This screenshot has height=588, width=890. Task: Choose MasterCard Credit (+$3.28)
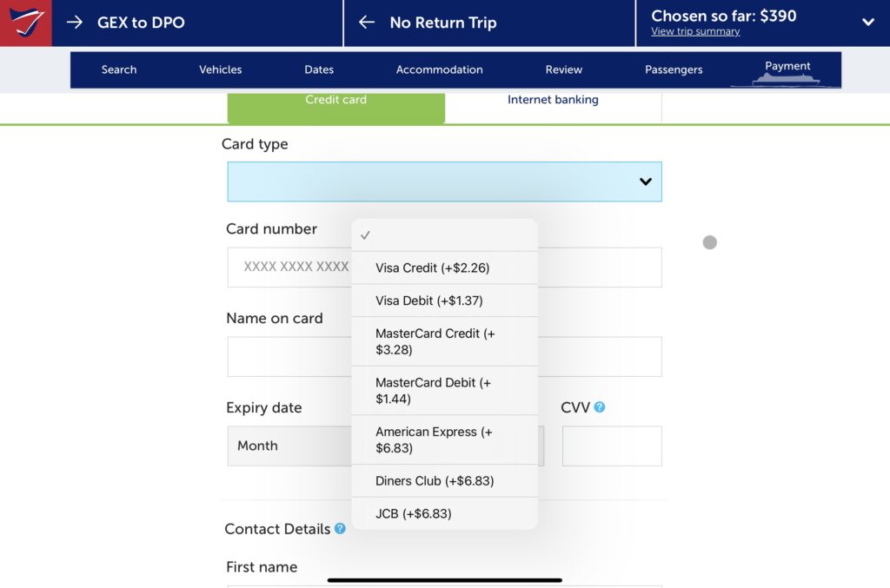click(x=444, y=341)
